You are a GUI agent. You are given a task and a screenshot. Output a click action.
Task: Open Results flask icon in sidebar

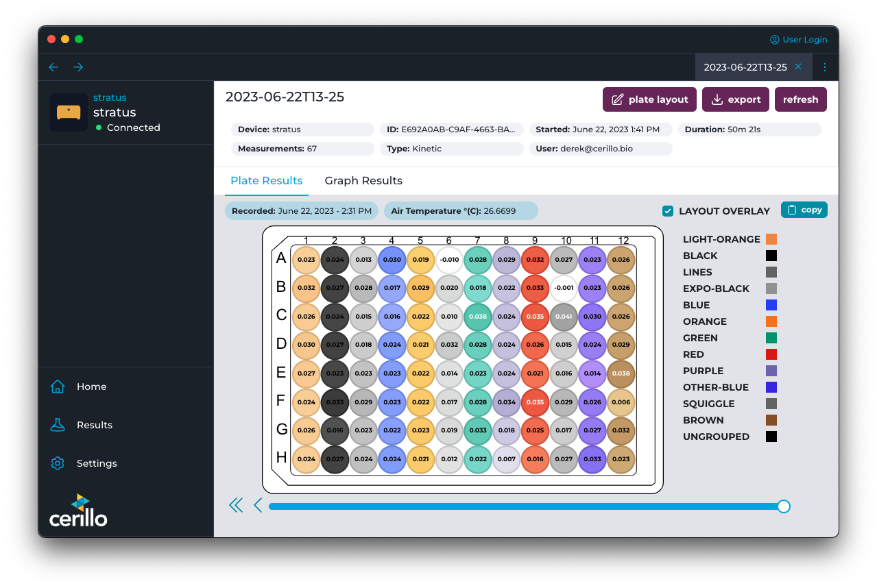click(58, 425)
